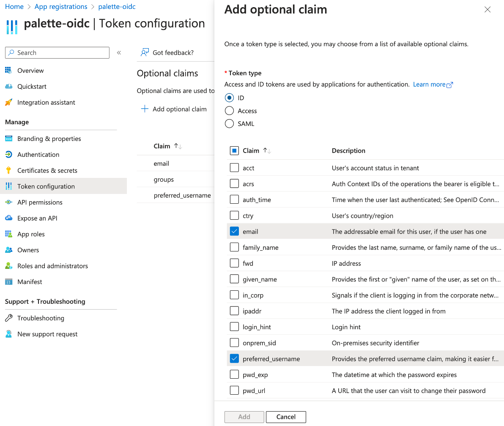504x426 pixels.
Task: Open the Learn more link
Action: [429, 84]
